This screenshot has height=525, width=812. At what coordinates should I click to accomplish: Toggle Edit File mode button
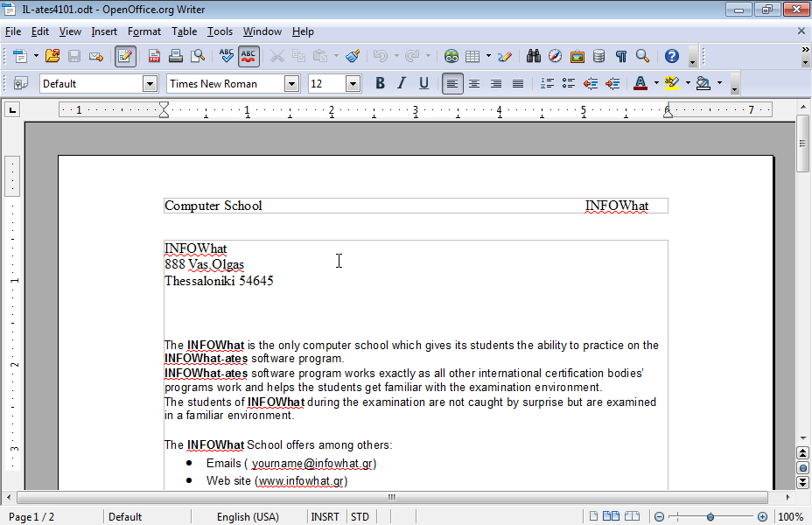click(x=125, y=56)
